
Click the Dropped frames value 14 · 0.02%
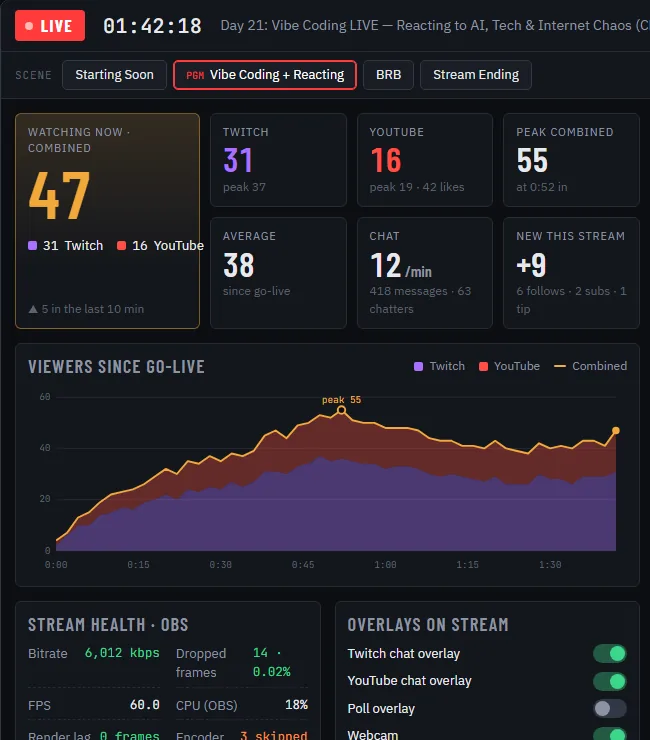point(272,662)
